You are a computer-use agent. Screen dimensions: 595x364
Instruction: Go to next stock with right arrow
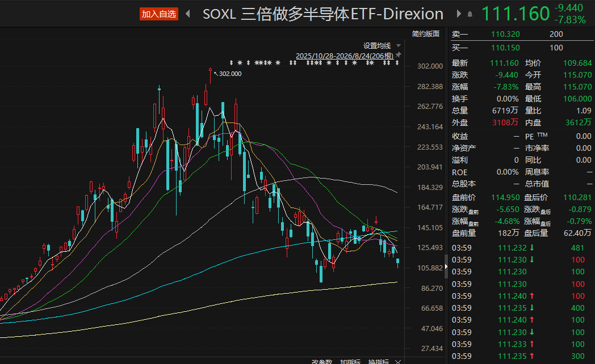tap(459, 14)
